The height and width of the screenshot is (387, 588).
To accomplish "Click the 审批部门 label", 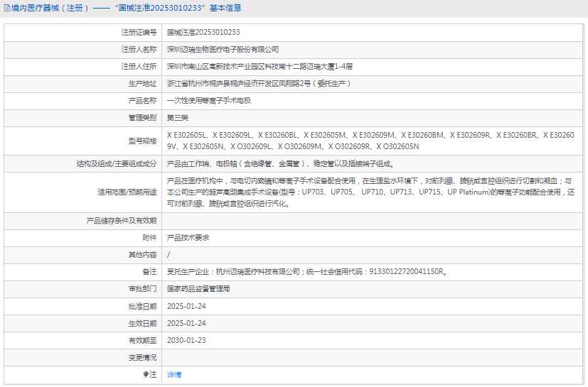I will (142, 289).
